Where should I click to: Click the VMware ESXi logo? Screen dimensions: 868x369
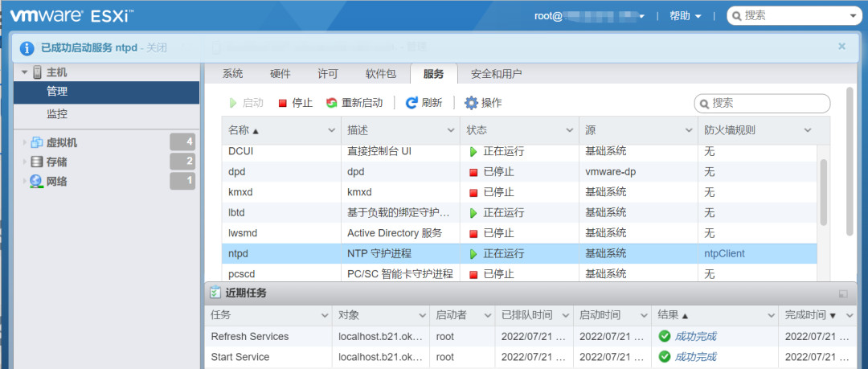click(72, 15)
